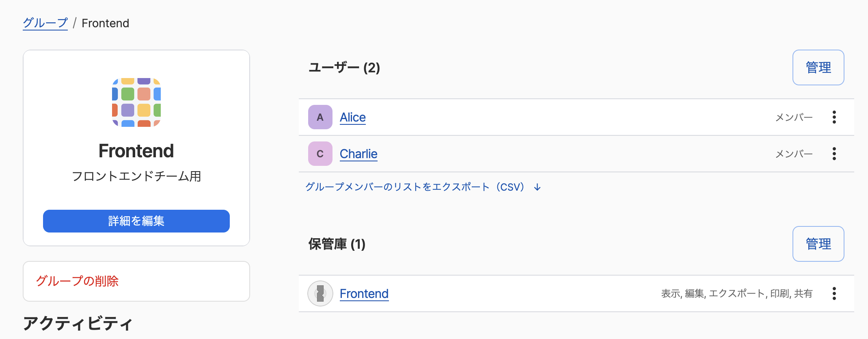Click the メンバー role label beside Alice

click(x=794, y=117)
